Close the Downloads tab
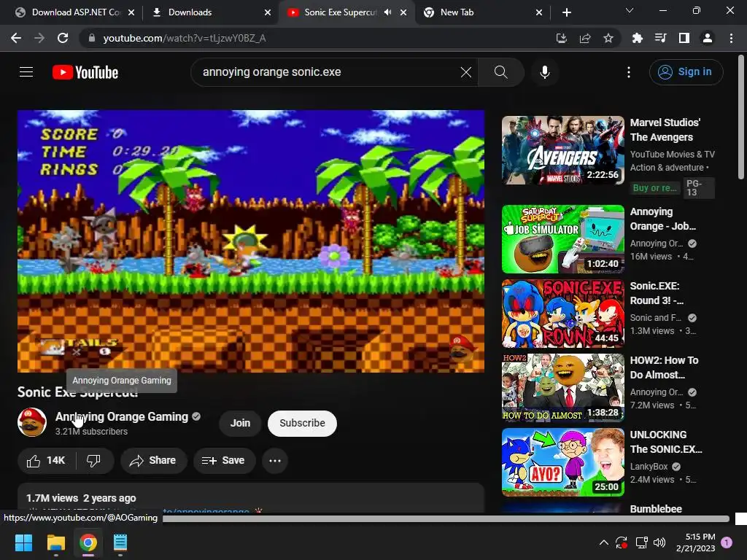This screenshot has width=747, height=560. tap(268, 12)
